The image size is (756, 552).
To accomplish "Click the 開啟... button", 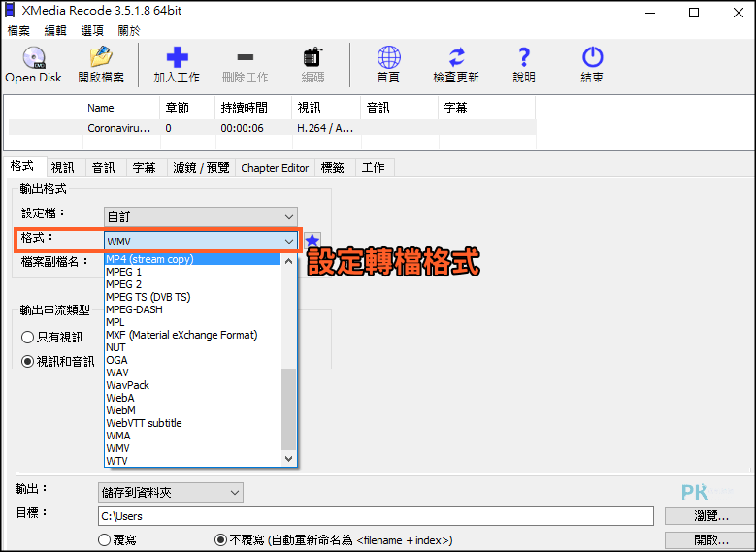I will tap(710, 540).
